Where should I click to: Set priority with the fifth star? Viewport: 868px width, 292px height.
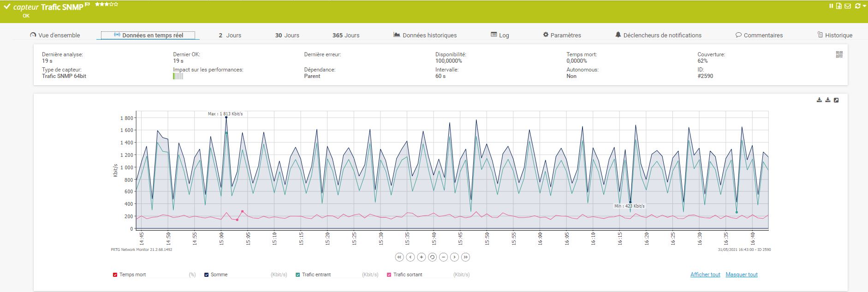coord(116,4)
